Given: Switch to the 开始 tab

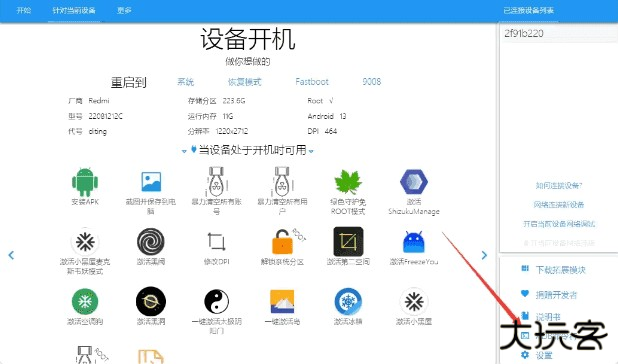Looking at the screenshot, I should 24,10.
